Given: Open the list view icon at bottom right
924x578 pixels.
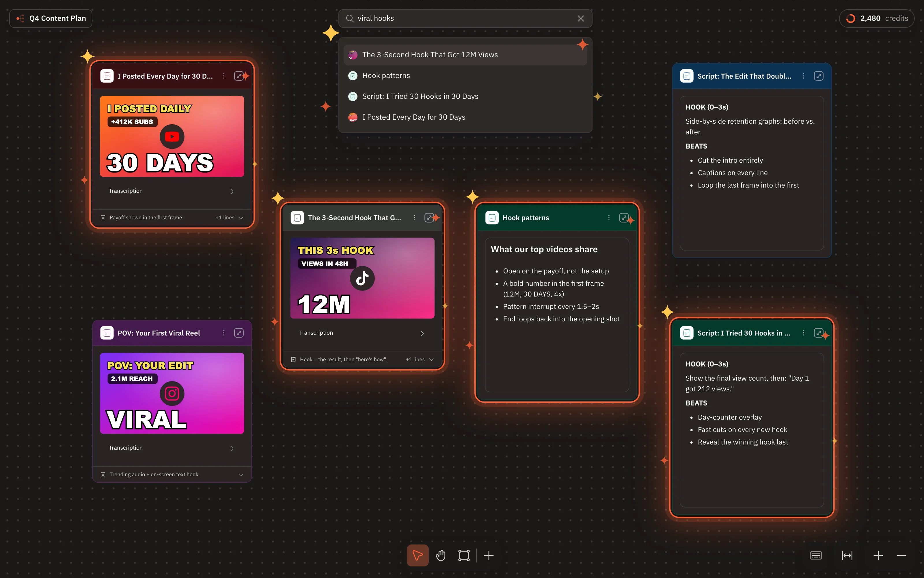Looking at the screenshot, I should pos(816,555).
